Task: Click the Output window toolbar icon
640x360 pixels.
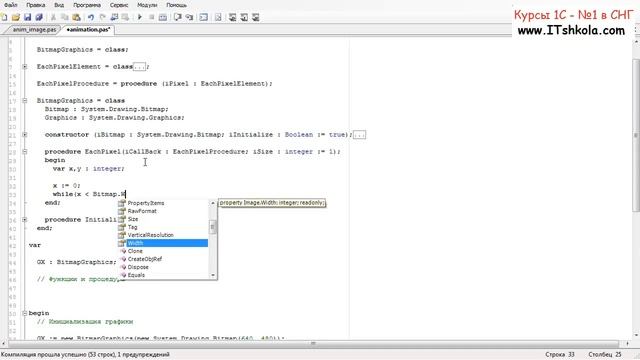Action: tap(203, 17)
